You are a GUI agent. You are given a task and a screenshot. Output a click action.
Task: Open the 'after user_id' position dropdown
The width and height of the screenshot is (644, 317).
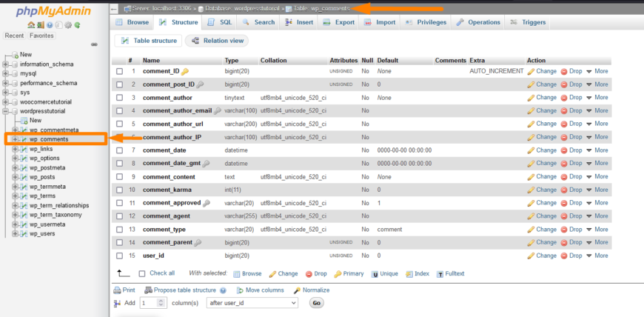(252, 303)
